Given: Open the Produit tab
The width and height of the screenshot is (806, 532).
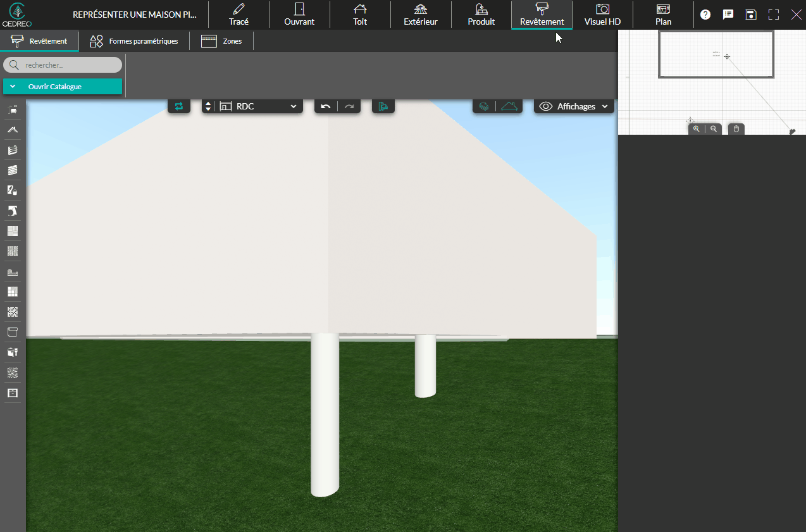Looking at the screenshot, I should click(481, 15).
